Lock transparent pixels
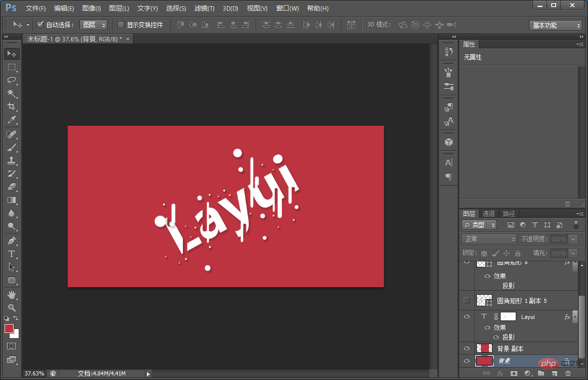This screenshot has width=588, height=380. click(484, 253)
